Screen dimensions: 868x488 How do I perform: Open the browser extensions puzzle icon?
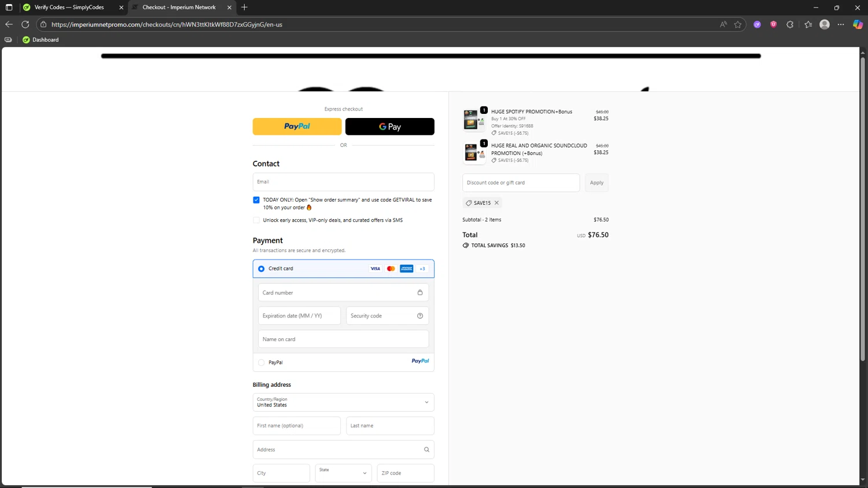[x=790, y=24]
